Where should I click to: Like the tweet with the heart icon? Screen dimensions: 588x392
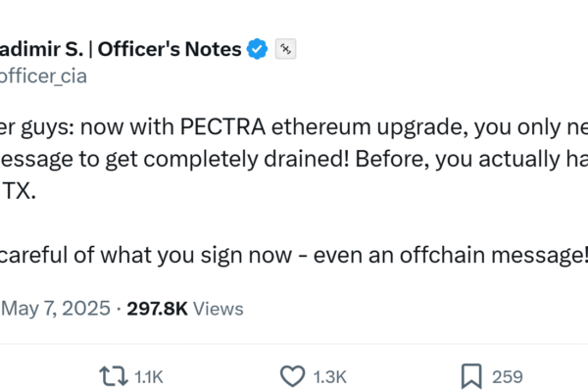pyautogui.click(x=292, y=376)
